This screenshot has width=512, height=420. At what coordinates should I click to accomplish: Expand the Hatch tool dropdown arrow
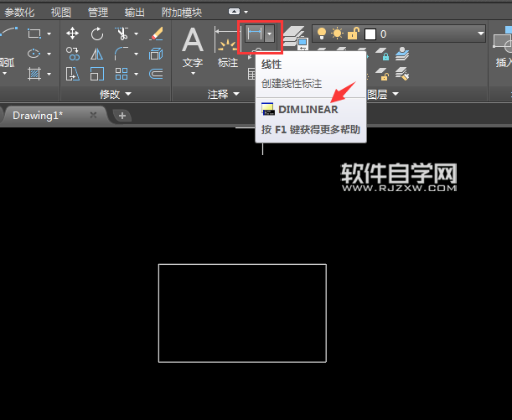tap(49, 74)
